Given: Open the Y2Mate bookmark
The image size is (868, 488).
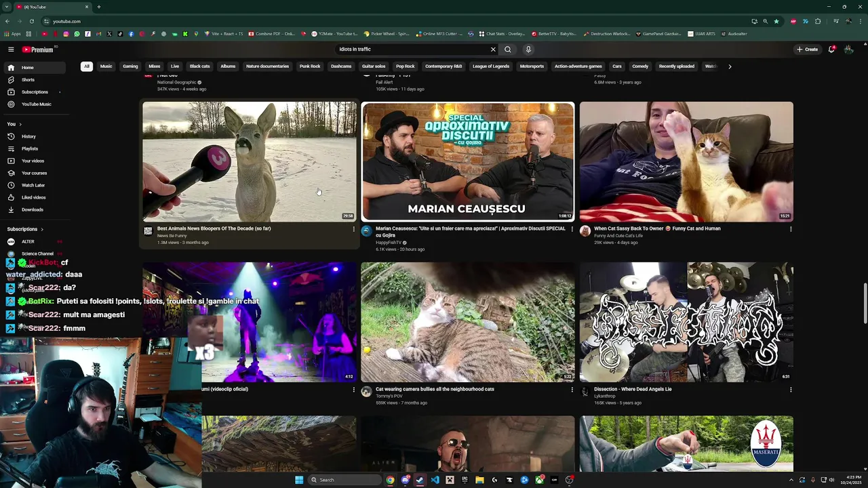Looking at the screenshot, I should (x=335, y=34).
